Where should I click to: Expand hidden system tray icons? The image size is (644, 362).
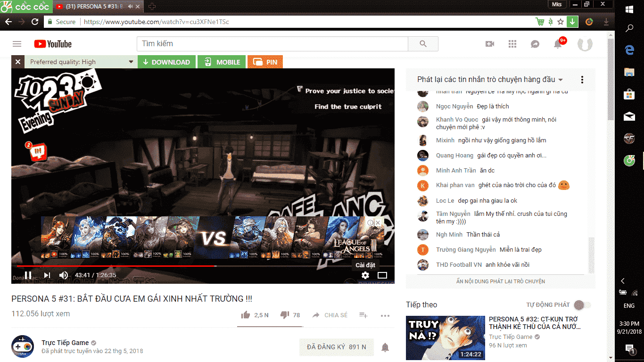point(623,280)
